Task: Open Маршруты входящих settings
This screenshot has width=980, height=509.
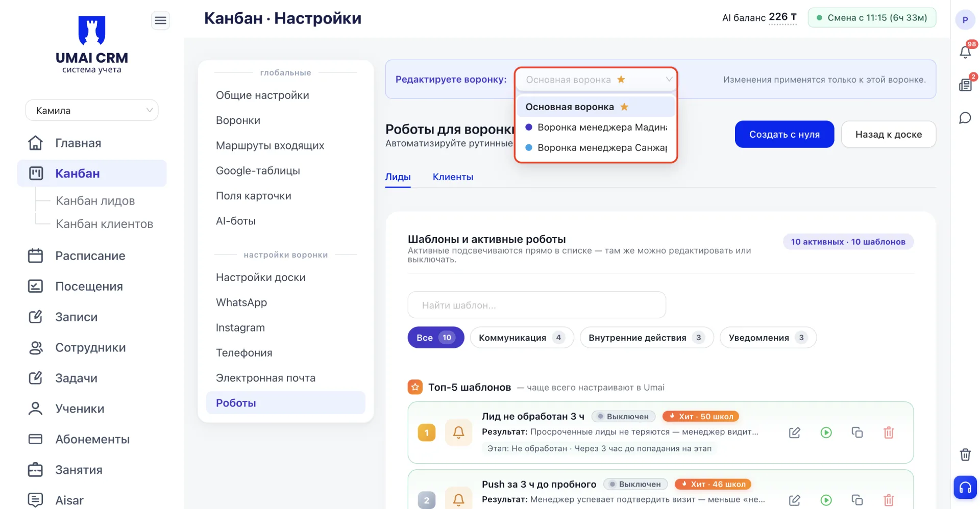Action: pyautogui.click(x=286, y=145)
